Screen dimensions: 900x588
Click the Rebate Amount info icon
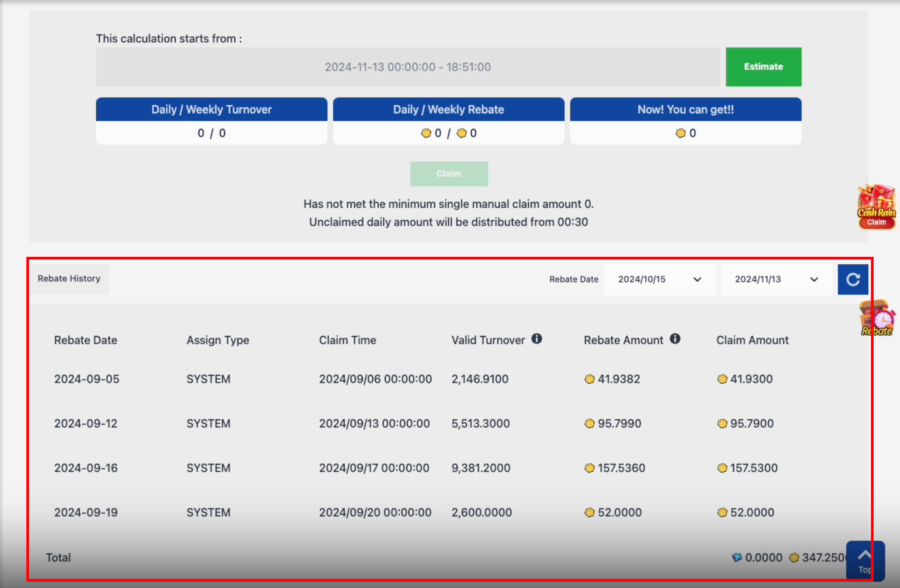675,339
